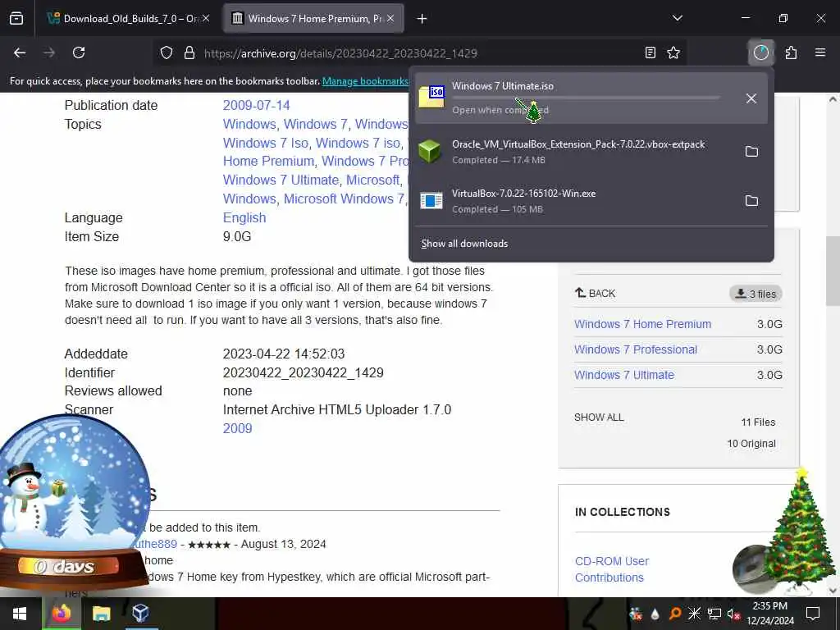
Task: Toggle reader view icon in address bar
Action: coord(650,52)
